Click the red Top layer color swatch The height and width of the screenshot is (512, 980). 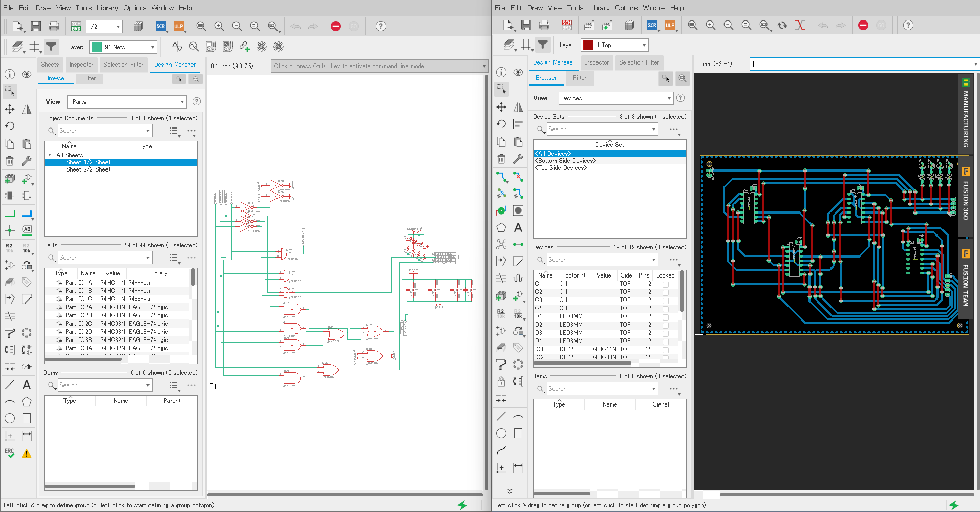pos(588,45)
